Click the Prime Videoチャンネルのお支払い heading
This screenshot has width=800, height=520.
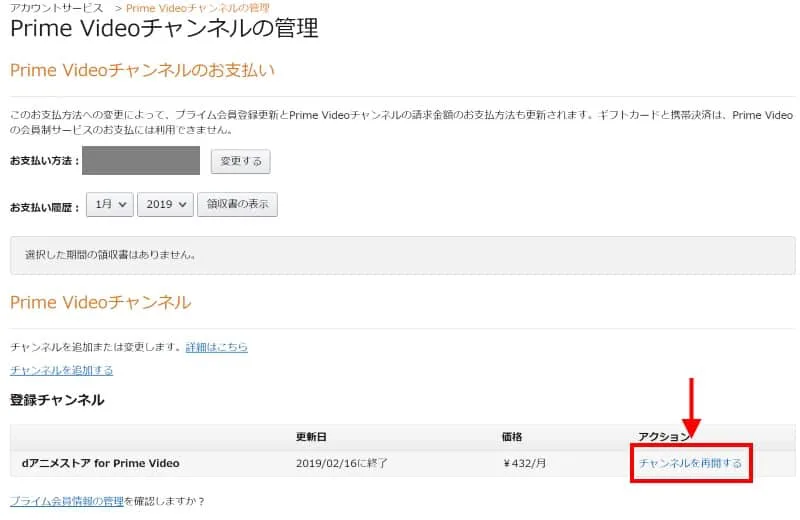142,70
